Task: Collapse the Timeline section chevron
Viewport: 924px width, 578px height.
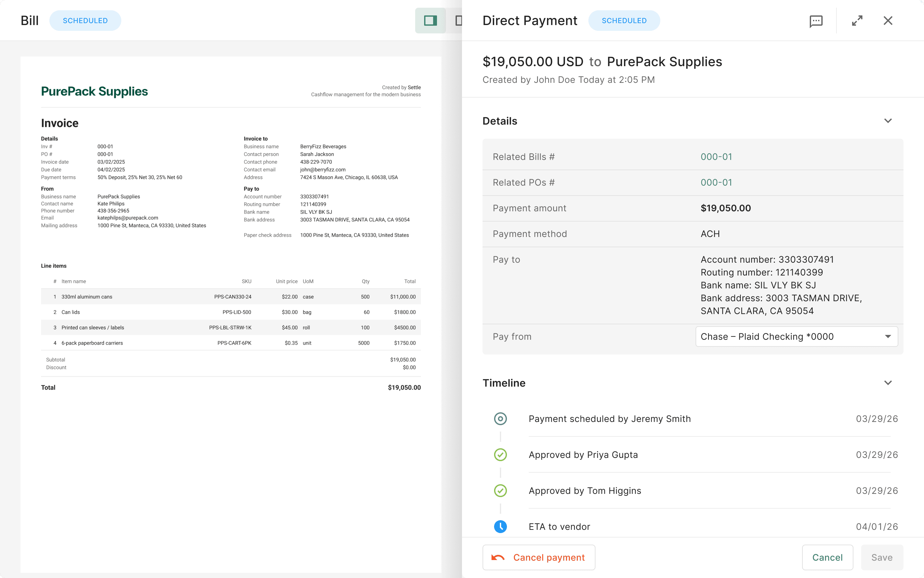Action: [x=888, y=383]
